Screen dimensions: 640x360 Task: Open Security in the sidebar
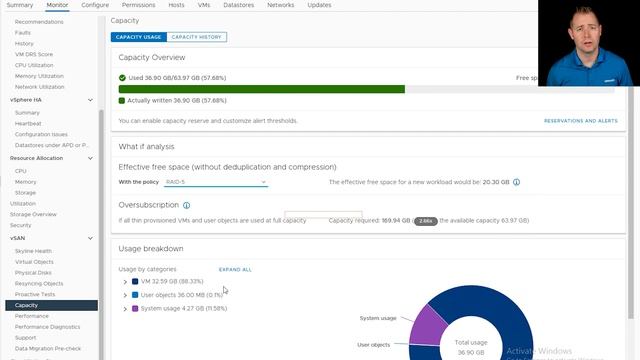pyautogui.click(x=20, y=225)
